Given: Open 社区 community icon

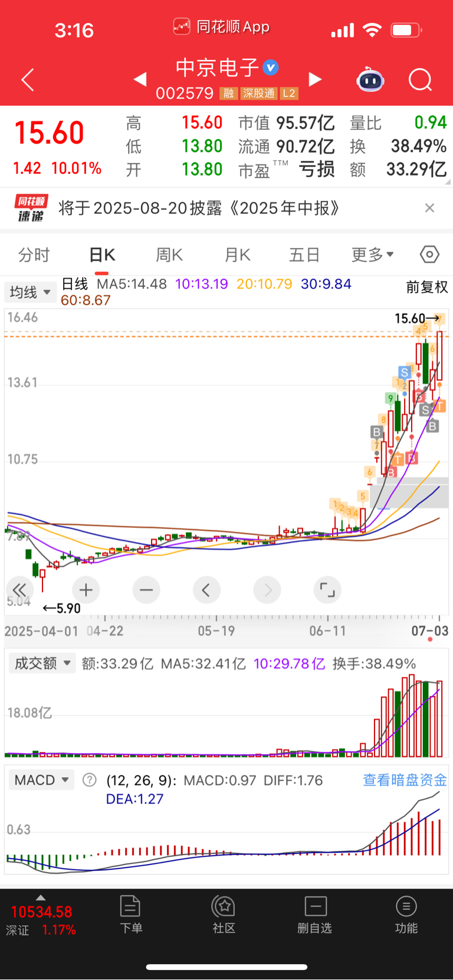Looking at the screenshot, I should click(224, 914).
